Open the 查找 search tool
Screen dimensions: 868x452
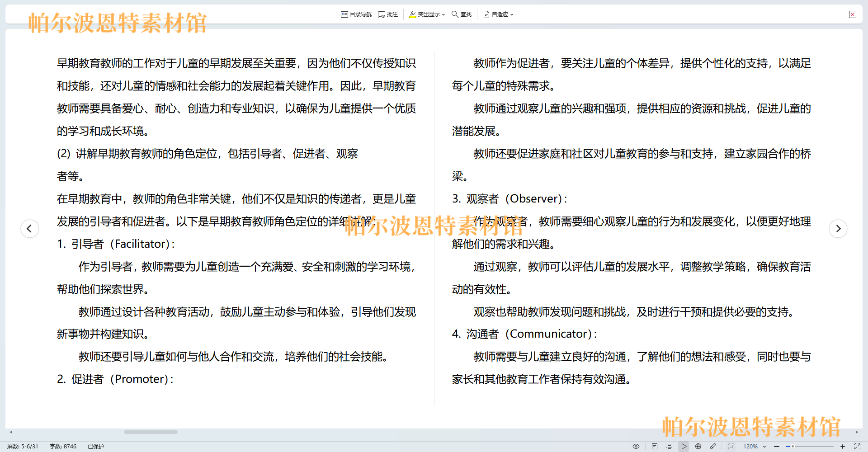462,14
